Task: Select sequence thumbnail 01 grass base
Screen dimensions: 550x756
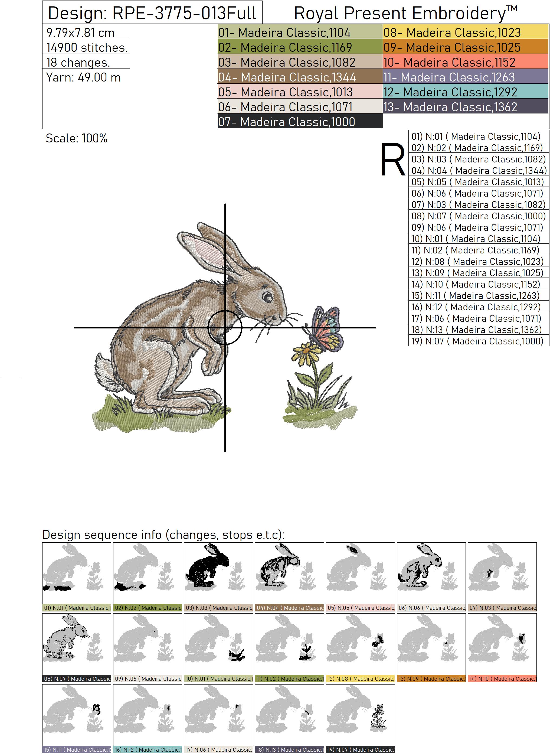Action: tap(77, 574)
